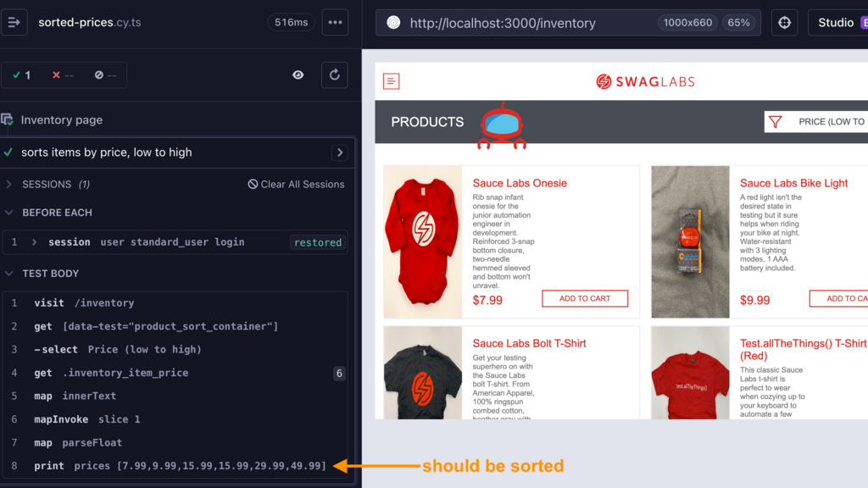868x488 pixels.
Task: Click the Sauce Labs Onesie product thumbnail
Action: [423, 241]
